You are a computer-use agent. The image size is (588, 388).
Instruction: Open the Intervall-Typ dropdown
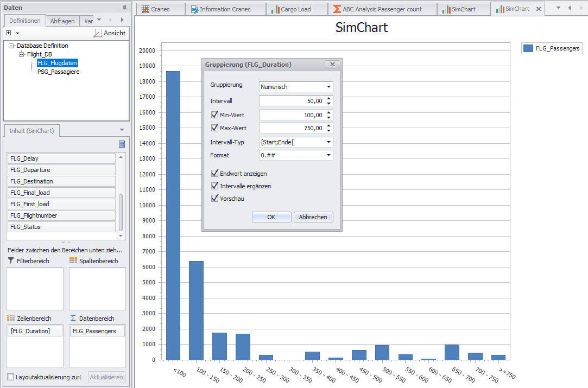(328, 142)
